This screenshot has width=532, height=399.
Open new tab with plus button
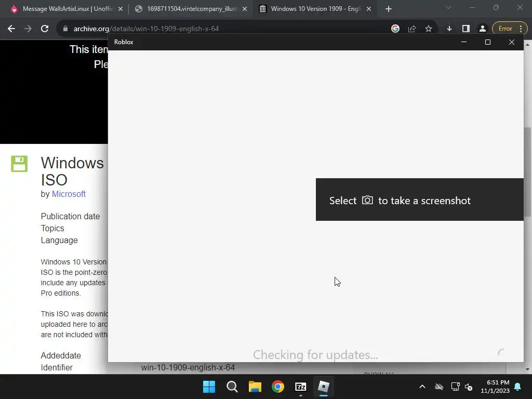coord(389,9)
